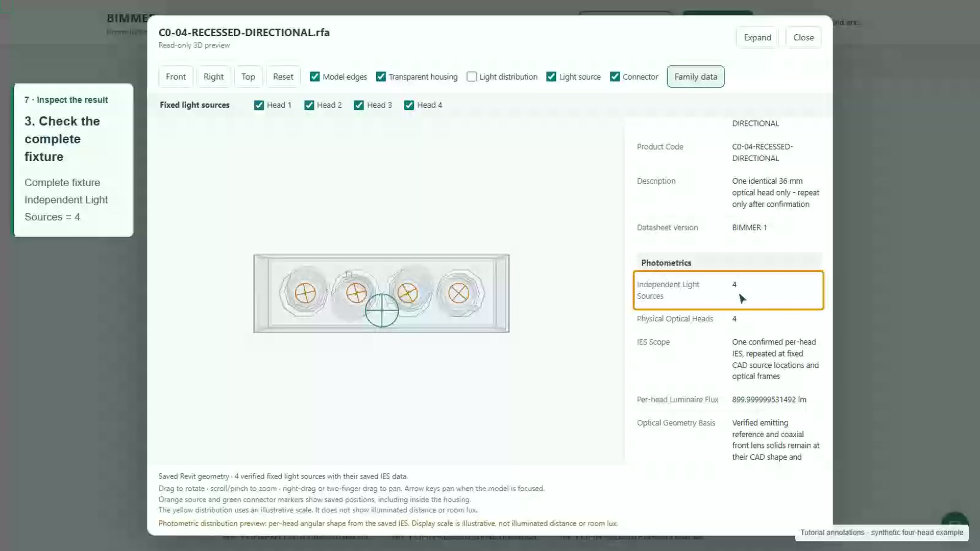Screen dimensions: 980x551
Task: Select the first orange light source marker
Action: [305, 293]
